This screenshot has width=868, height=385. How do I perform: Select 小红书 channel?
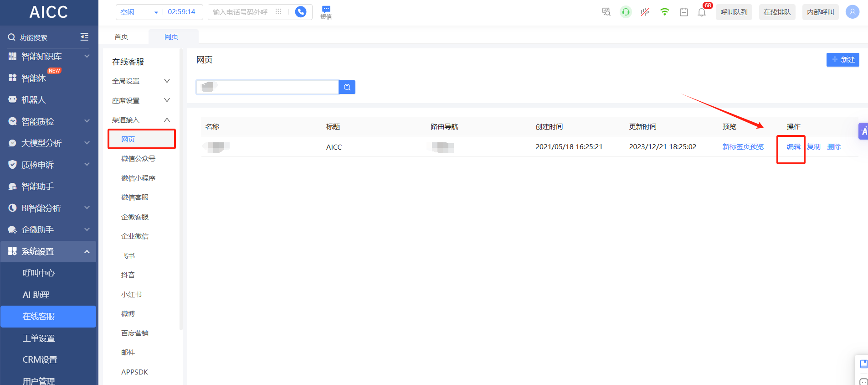coord(131,294)
